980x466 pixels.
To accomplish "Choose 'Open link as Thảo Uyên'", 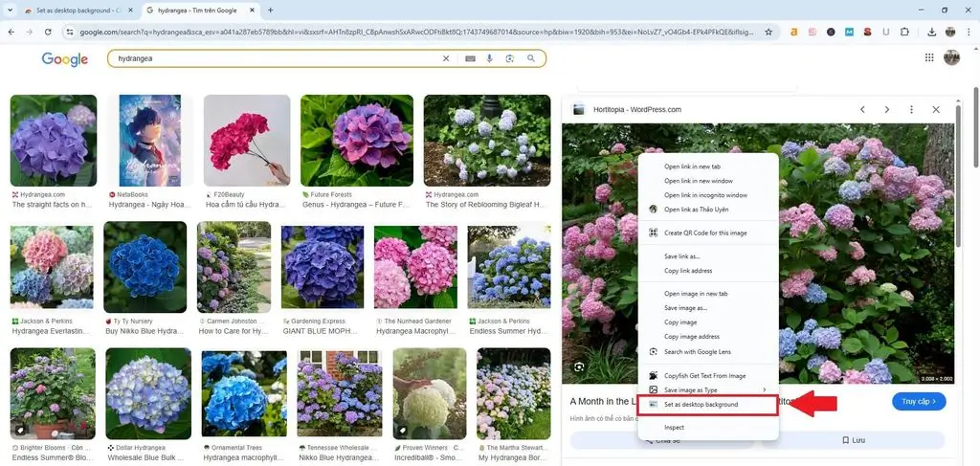I will [x=707, y=210].
